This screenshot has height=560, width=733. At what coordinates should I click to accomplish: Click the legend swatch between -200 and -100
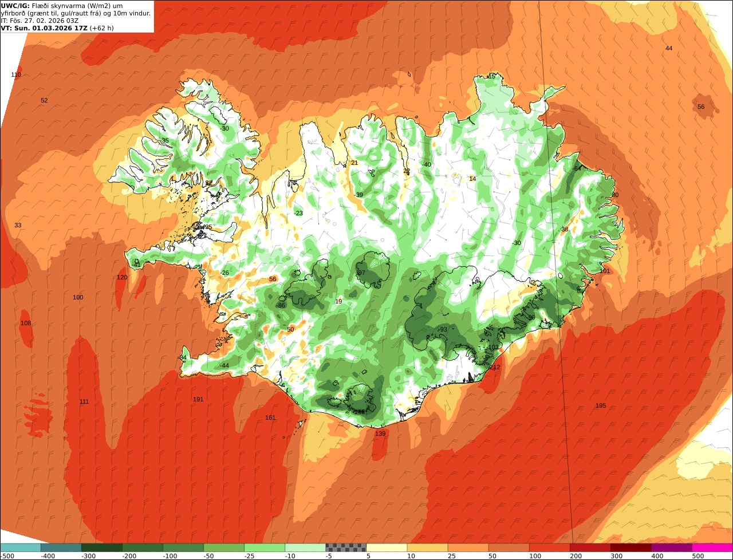(x=143, y=547)
